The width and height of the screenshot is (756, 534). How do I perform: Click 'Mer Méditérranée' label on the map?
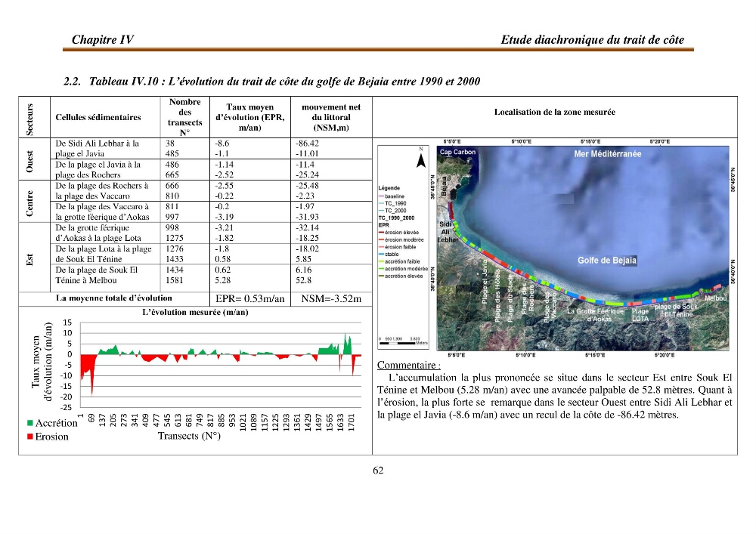coord(608,154)
